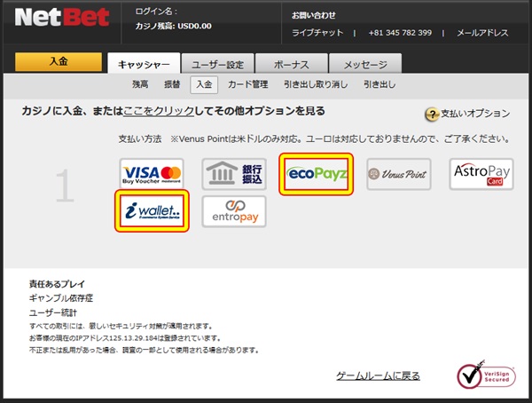Screen dimensions: 532x403
Task: Open the ギャンブル依存症 link
Action: (61, 298)
